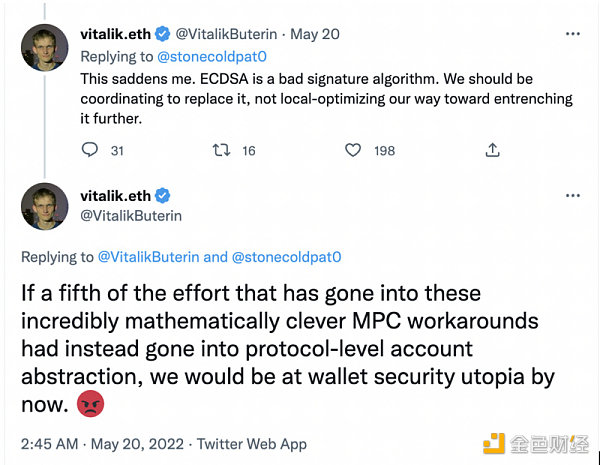Click the 198 likes count on the first tweet
600x465 pixels.
383,150
